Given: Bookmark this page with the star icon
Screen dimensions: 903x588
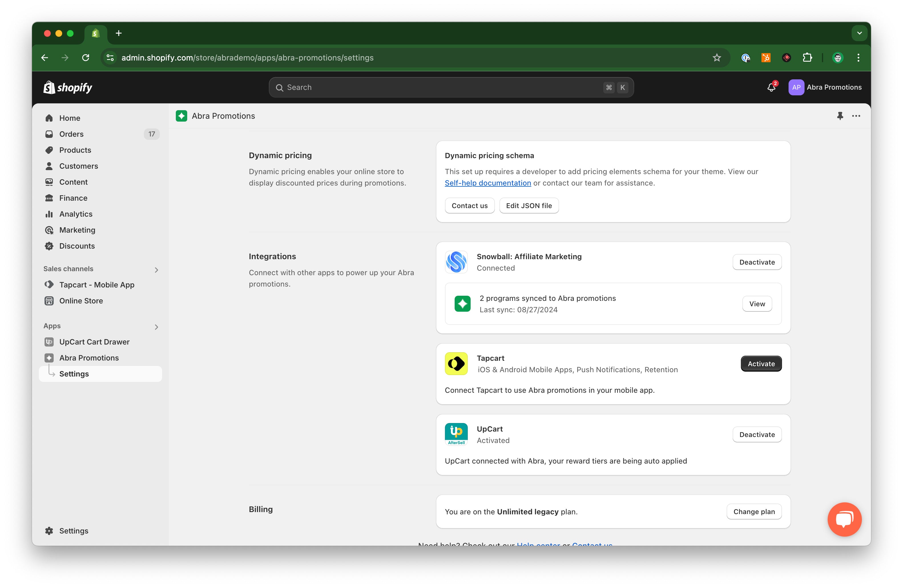Looking at the screenshot, I should pos(716,58).
